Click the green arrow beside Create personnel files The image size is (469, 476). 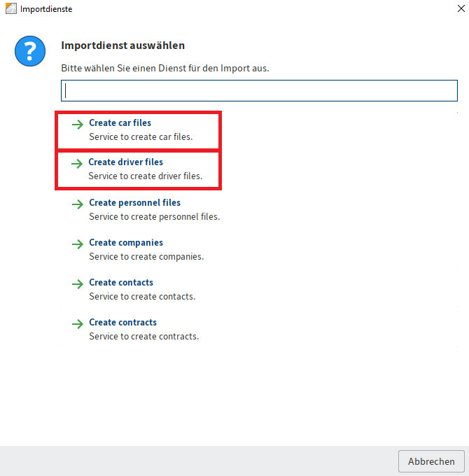click(77, 204)
